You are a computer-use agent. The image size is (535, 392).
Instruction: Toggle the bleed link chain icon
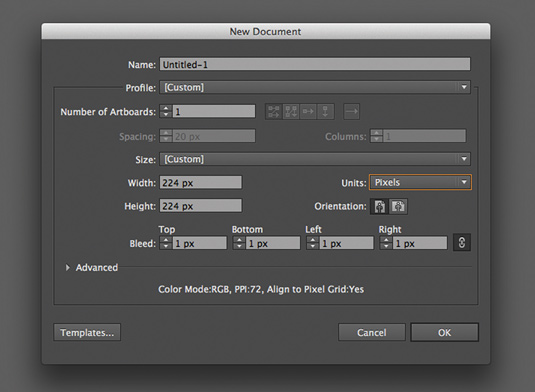click(462, 243)
